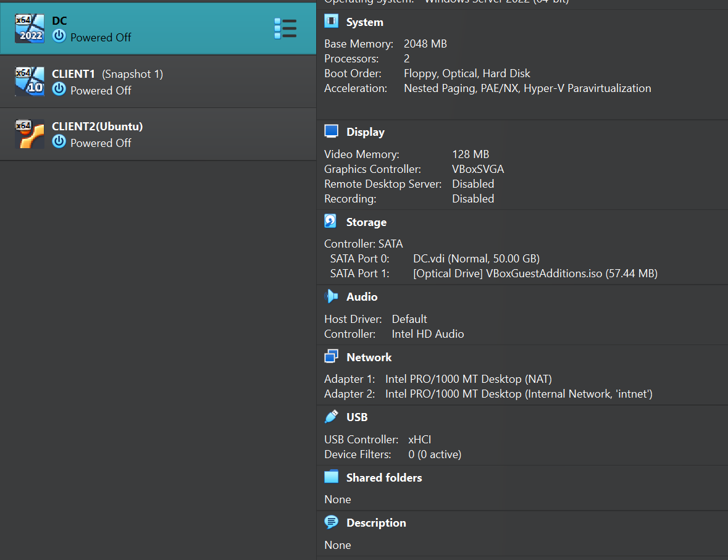Select the DC virtual machine

[x=158, y=29]
